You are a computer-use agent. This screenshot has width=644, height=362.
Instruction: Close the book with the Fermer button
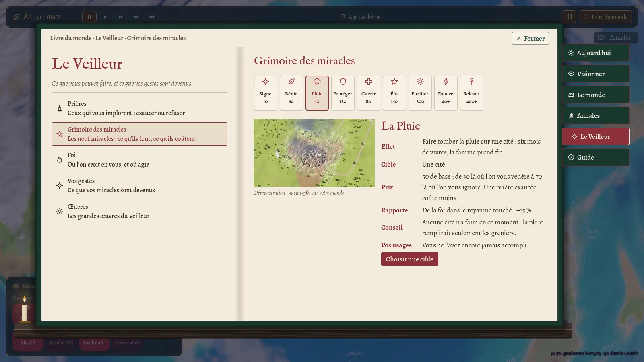click(530, 38)
